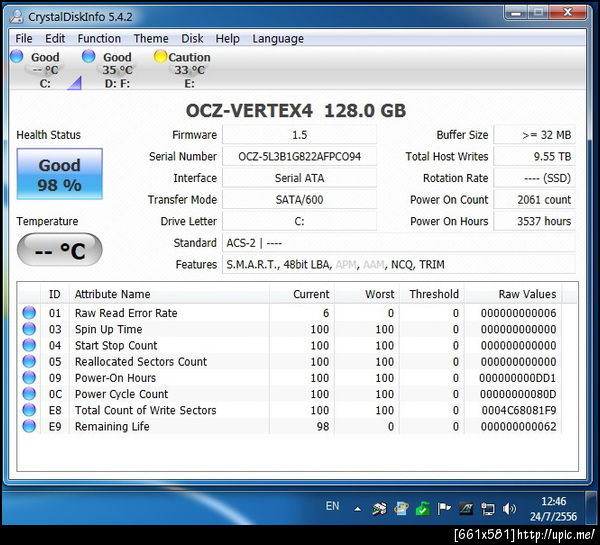Viewport: 600px width, 545px height.
Task: Show hidden tray icons arrow
Action: [358, 509]
